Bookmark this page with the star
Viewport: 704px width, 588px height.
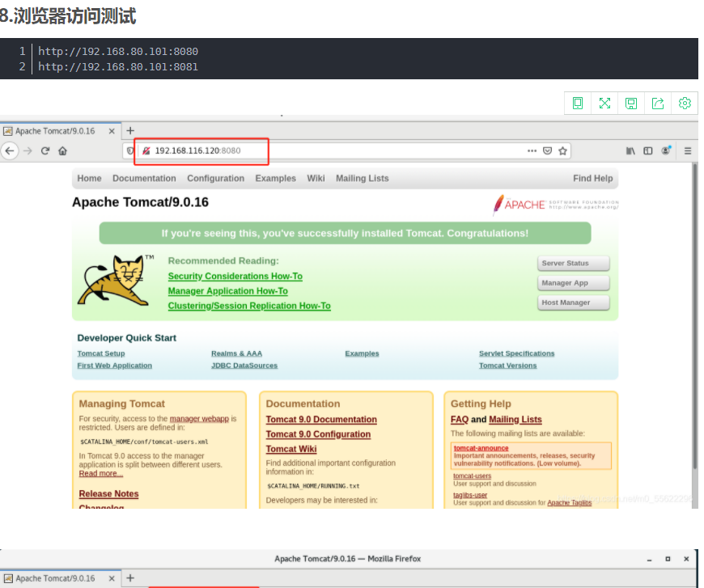[562, 150]
